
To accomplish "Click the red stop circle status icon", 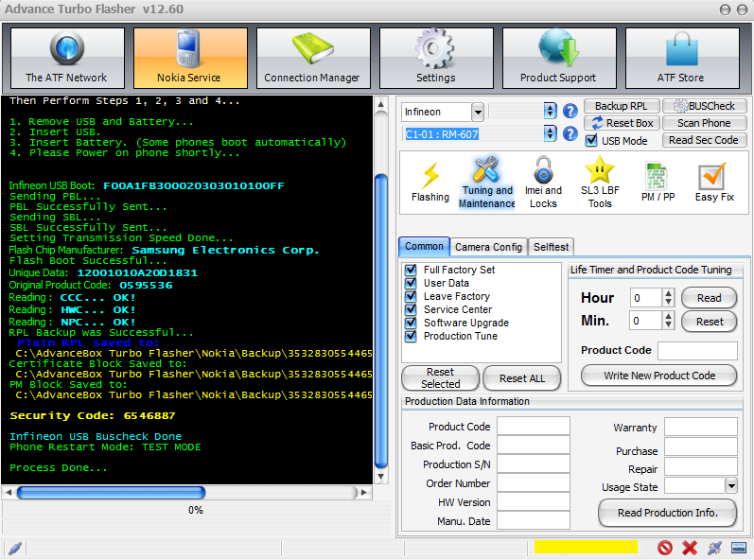I will pos(665,548).
